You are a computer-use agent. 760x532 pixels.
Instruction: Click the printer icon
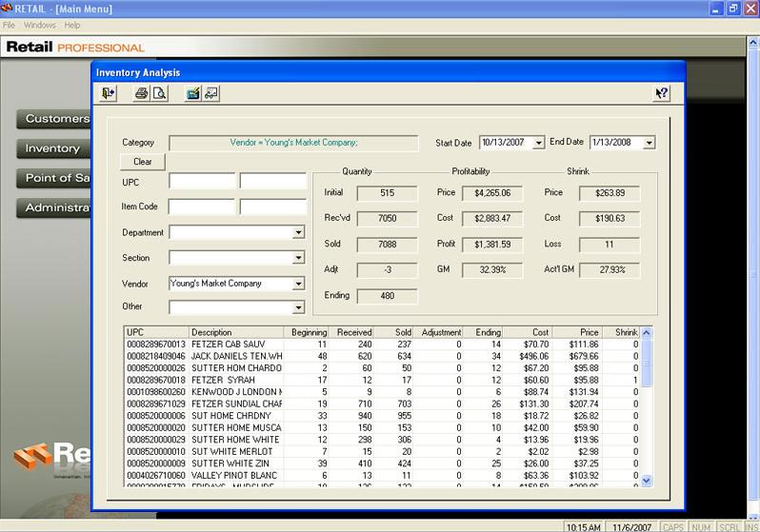click(141, 93)
